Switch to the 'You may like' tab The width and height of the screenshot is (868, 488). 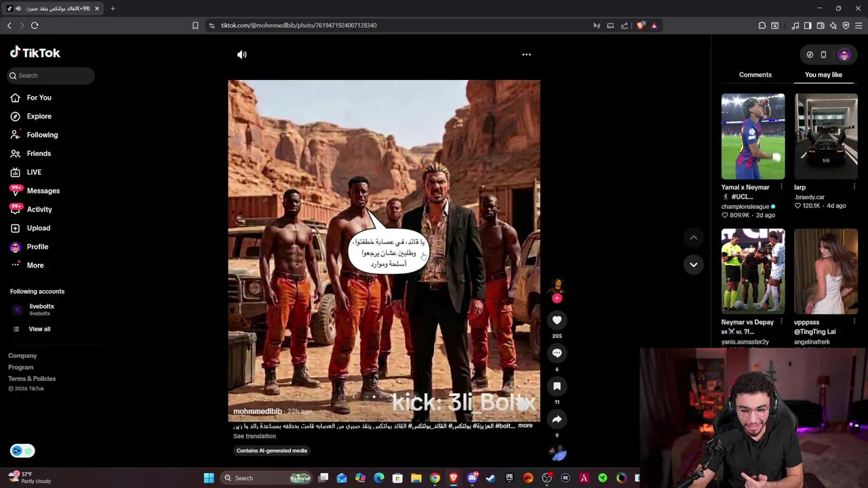tap(823, 75)
